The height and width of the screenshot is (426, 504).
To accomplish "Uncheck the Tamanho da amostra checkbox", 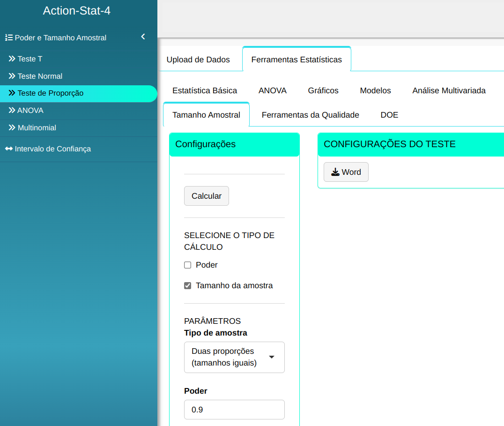I will pyautogui.click(x=188, y=286).
